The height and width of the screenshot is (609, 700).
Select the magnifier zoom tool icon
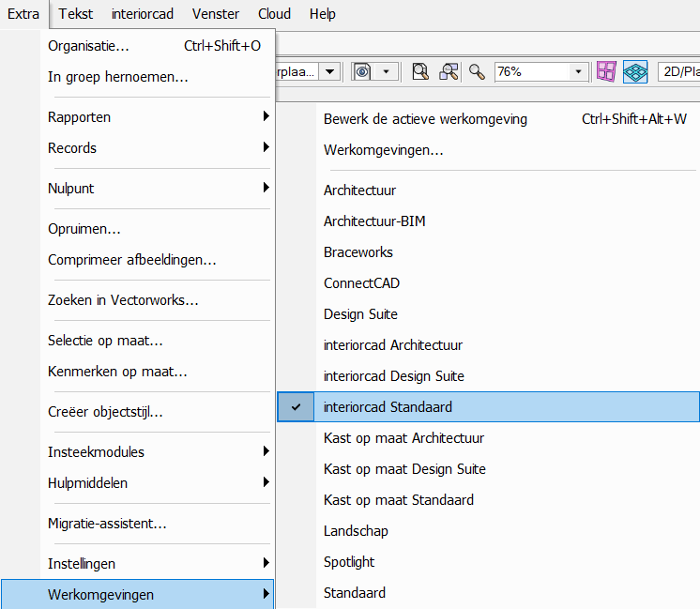coord(478,71)
